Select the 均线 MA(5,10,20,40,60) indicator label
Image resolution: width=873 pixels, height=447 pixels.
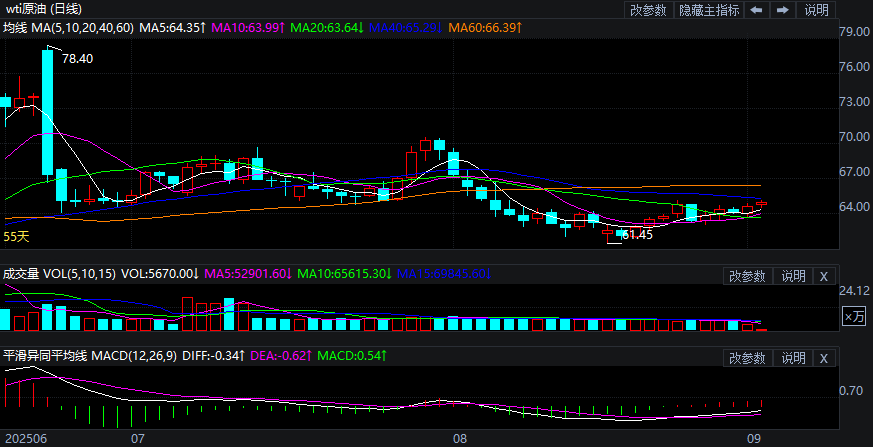[68, 28]
